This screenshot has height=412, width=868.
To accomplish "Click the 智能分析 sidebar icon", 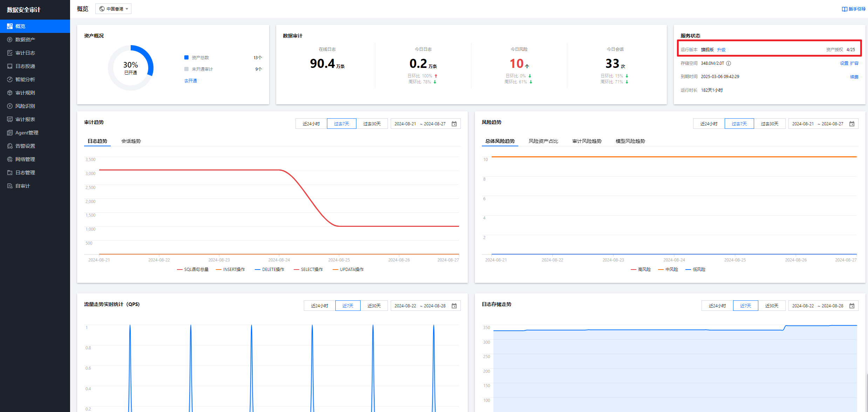I will pos(10,79).
